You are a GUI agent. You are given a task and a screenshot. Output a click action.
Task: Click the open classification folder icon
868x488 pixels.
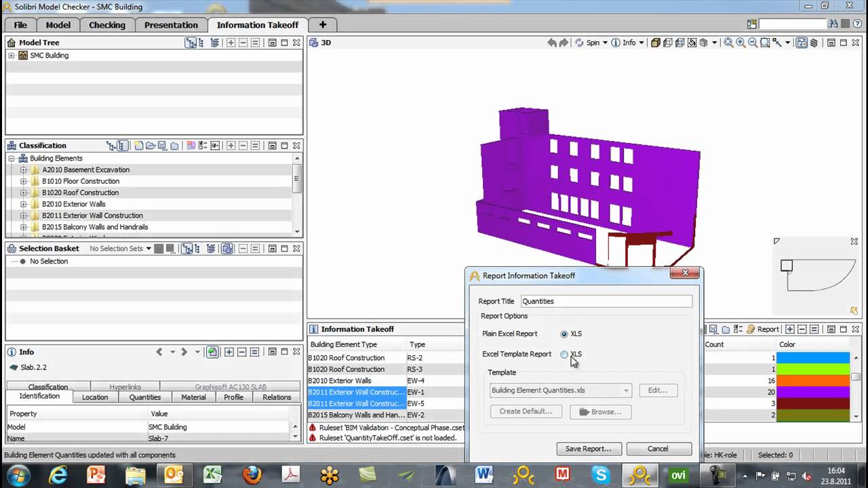point(151,146)
